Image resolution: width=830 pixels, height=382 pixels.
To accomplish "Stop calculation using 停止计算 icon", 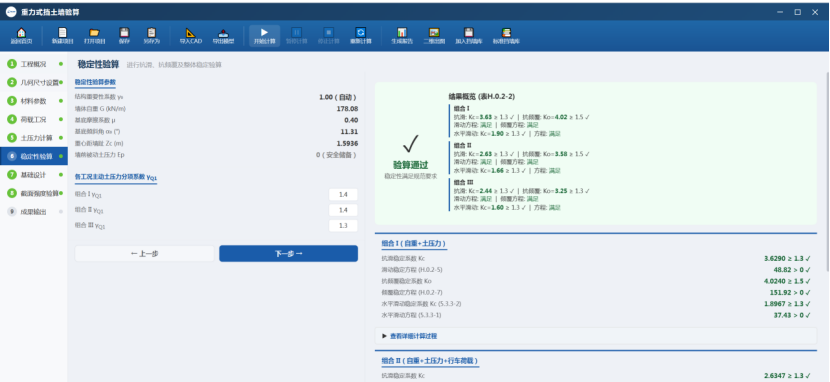I will click(328, 32).
